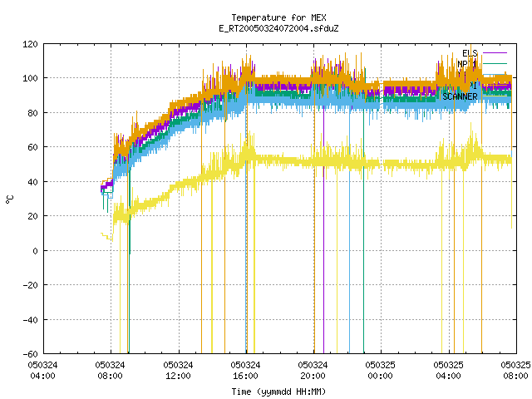The width and height of the screenshot is (532, 399).
Task: Click the x-axis label "050325 08:00"
Action: [515, 371]
